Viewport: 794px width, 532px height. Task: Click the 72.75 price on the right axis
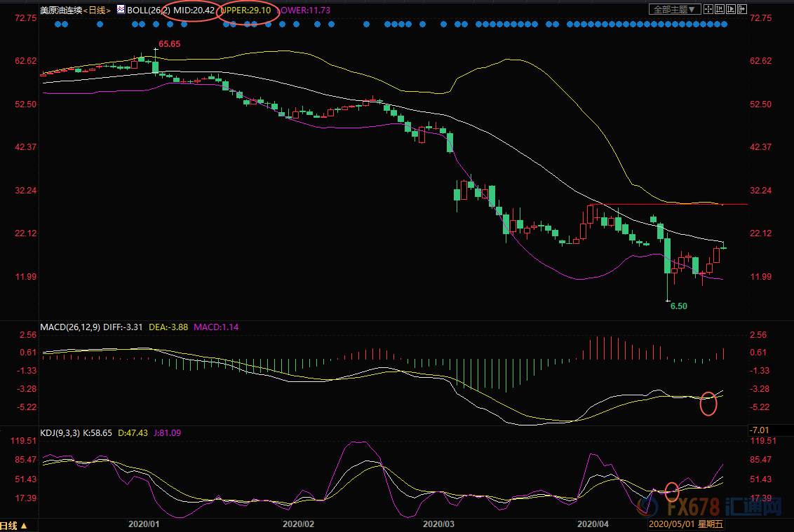pyautogui.click(x=760, y=18)
